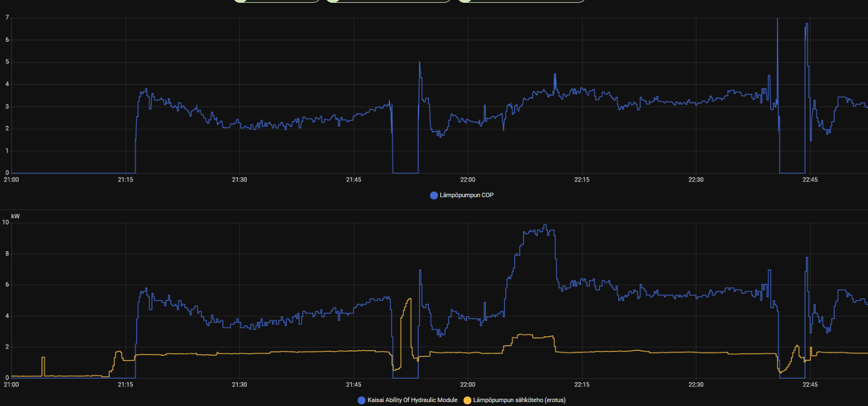Viewport: 868px width, 406px height.
Task: Click the COP peak near 22:11 above 4
Action: 555,74
